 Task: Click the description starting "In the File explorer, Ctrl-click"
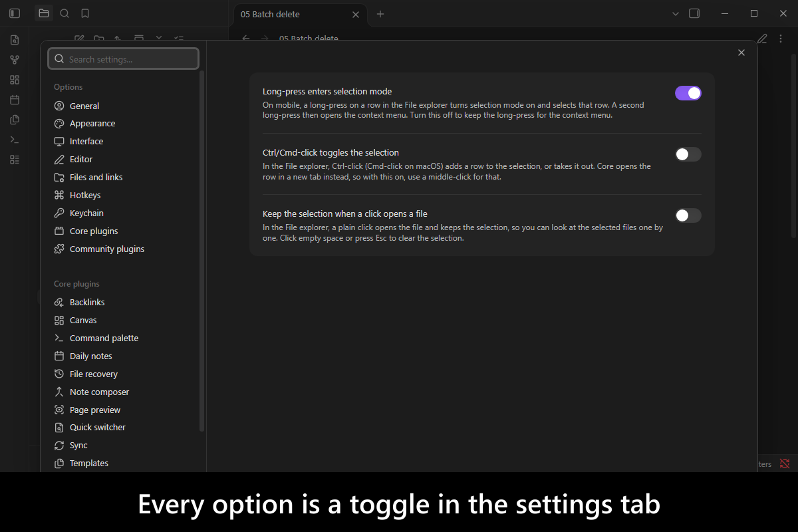pos(457,172)
